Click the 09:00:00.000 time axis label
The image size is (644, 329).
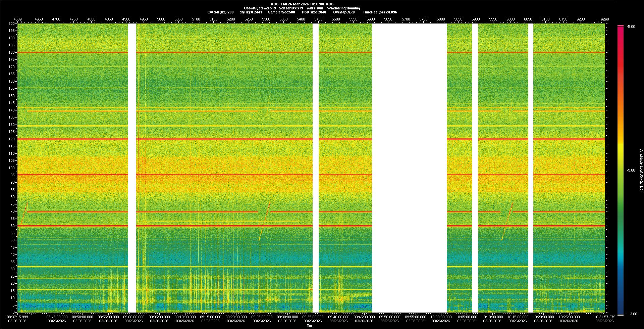click(x=133, y=317)
